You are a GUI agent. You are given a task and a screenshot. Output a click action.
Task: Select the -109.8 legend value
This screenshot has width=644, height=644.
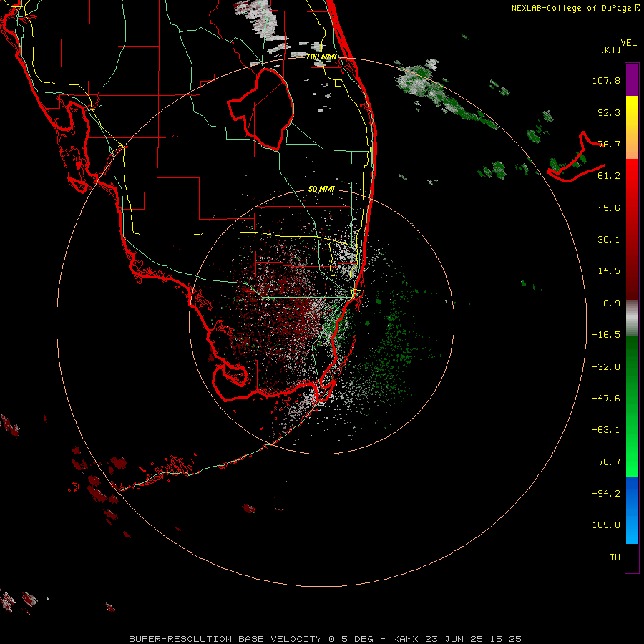click(603, 525)
